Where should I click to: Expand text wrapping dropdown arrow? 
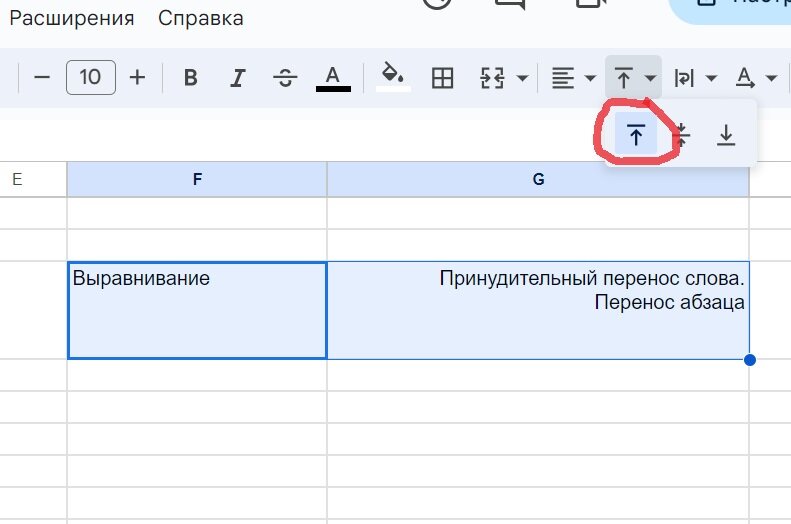tap(711, 78)
